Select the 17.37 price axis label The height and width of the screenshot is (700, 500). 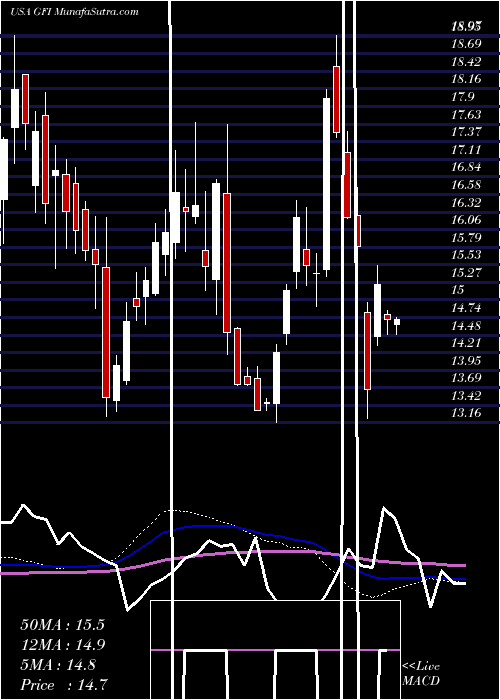[x=466, y=132]
